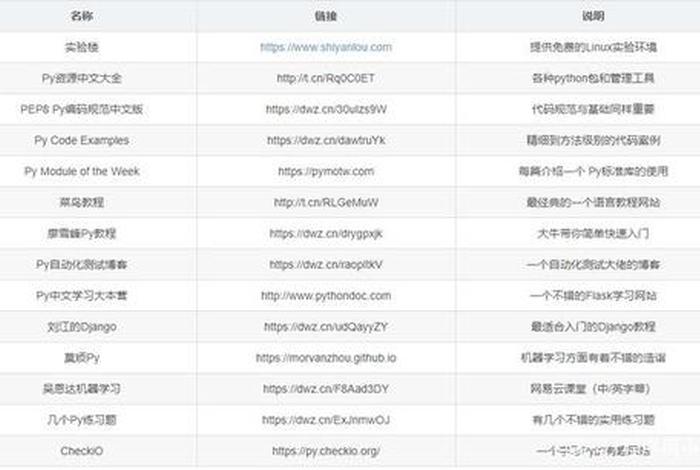This screenshot has width=700, height=470.
Task: Click the 说明 column header
Action: click(593, 17)
